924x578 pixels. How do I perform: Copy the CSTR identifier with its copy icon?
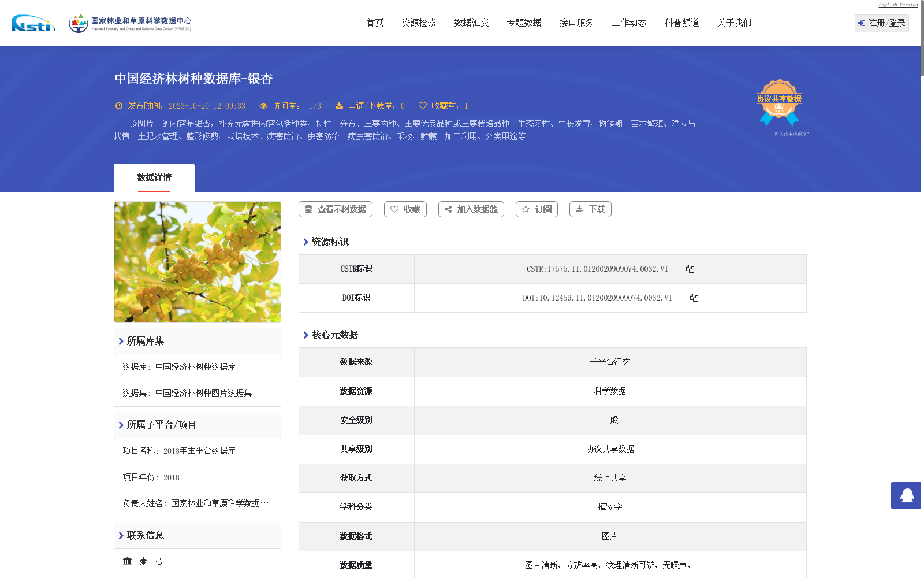coord(690,269)
